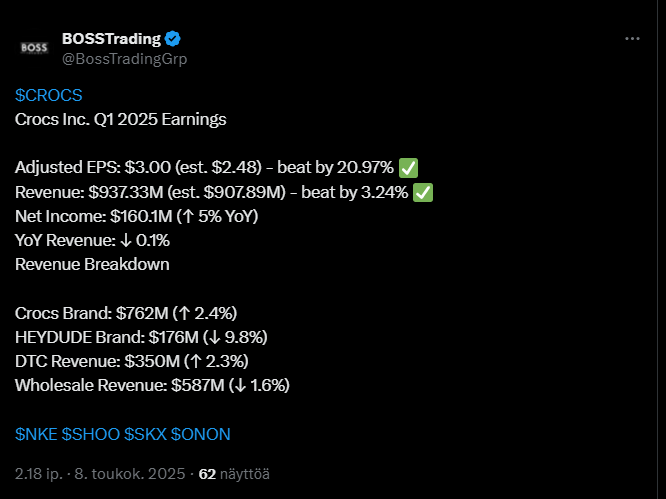
Task: Select the $SHOO cashtag link
Action: coord(90,433)
